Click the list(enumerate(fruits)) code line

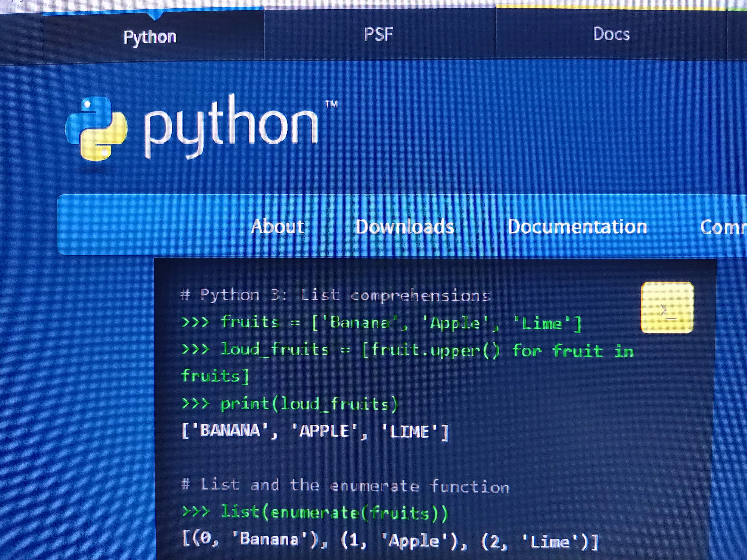[x=315, y=512]
